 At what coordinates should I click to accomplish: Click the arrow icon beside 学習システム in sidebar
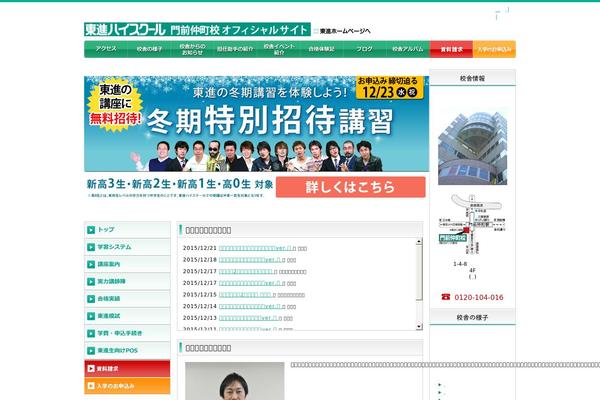pos(91,247)
